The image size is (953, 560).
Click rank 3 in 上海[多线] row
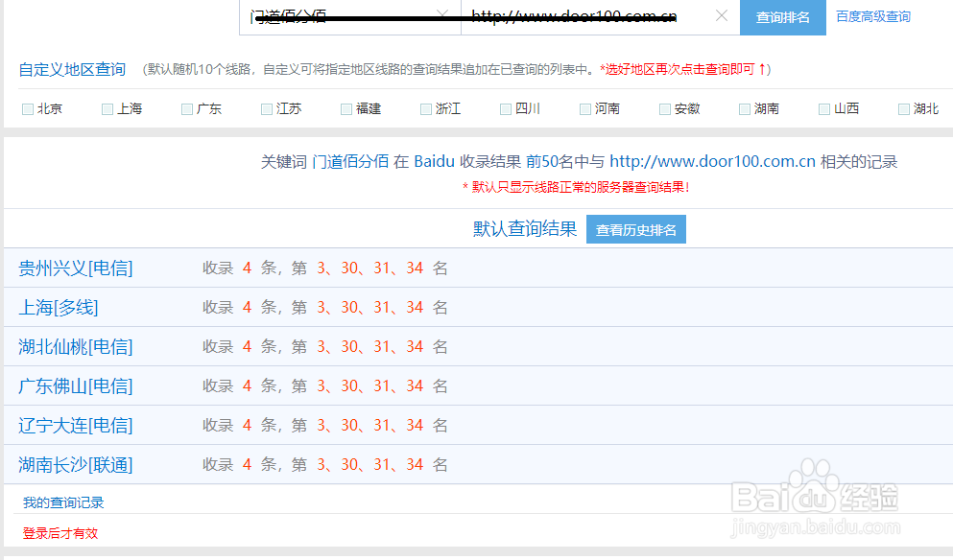point(322,308)
